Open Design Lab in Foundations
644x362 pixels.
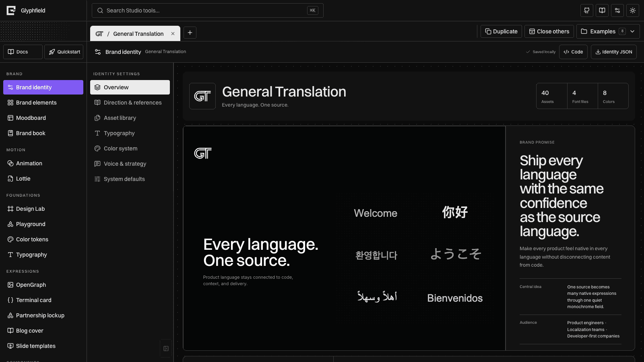click(43, 209)
